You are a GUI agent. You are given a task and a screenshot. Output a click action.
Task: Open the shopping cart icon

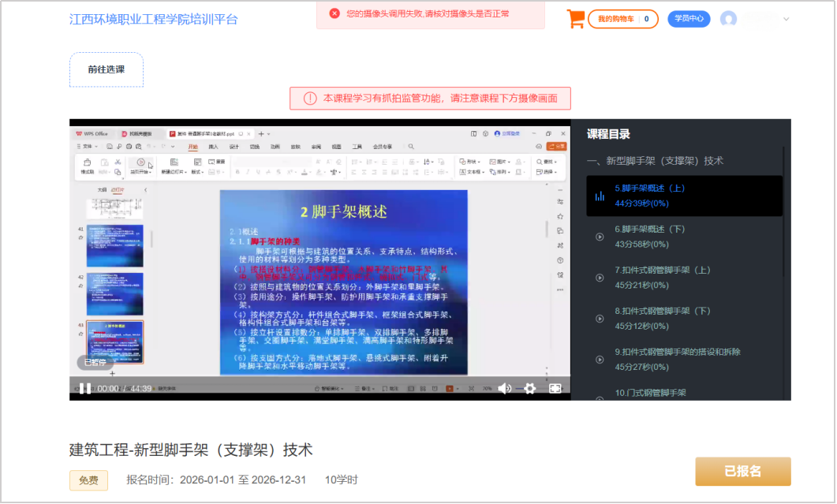(575, 19)
